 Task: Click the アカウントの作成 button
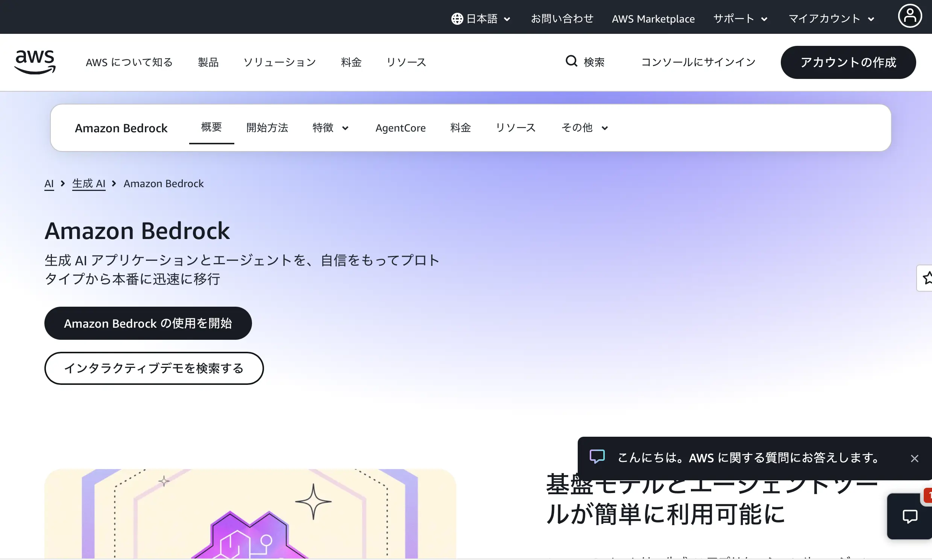[x=848, y=62]
